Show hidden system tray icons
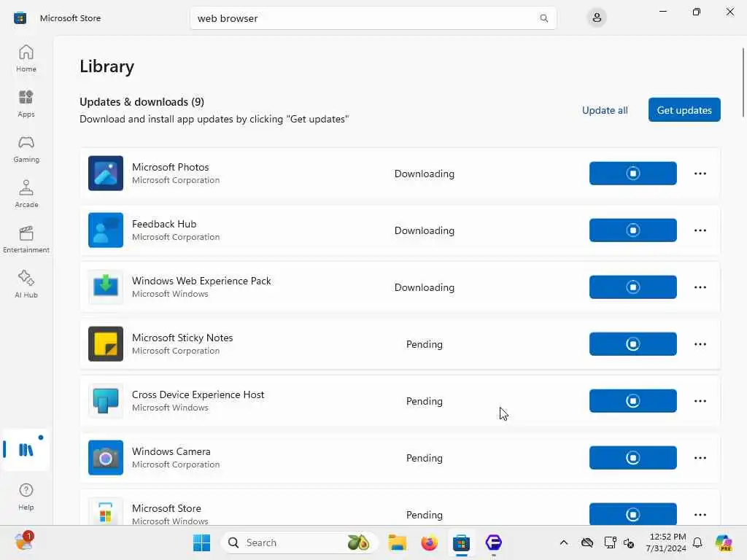747x560 pixels. click(x=564, y=542)
